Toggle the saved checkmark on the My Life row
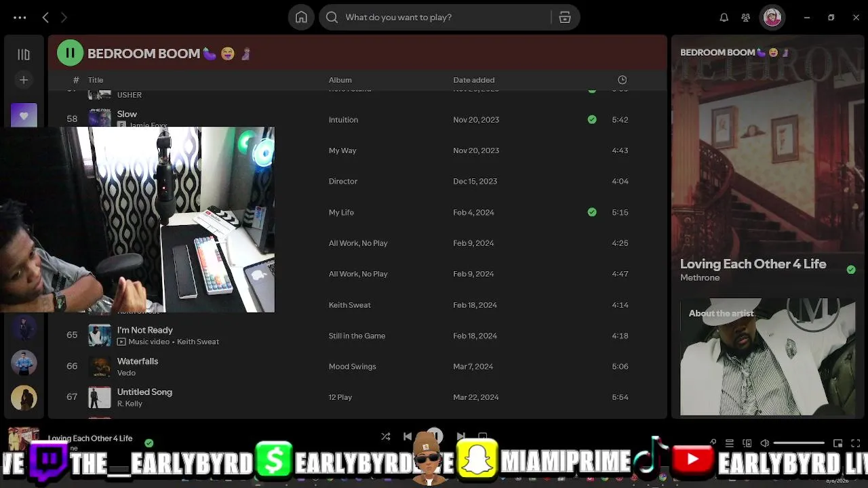This screenshot has width=868, height=488. coord(592,212)
